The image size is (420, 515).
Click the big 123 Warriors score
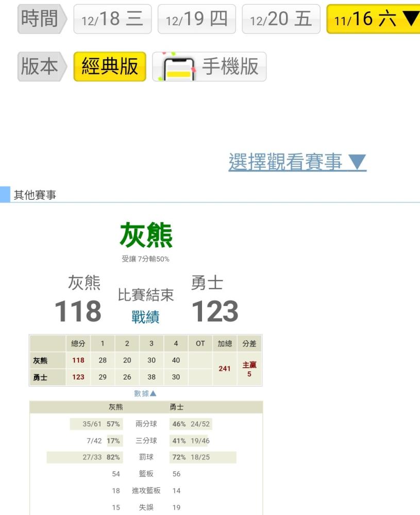[215, 312]
